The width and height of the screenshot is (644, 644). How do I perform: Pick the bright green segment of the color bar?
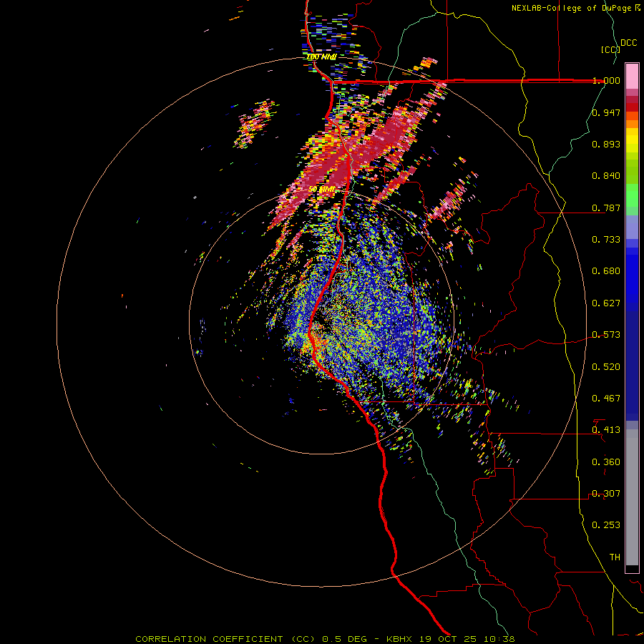(x=632, y=195)
